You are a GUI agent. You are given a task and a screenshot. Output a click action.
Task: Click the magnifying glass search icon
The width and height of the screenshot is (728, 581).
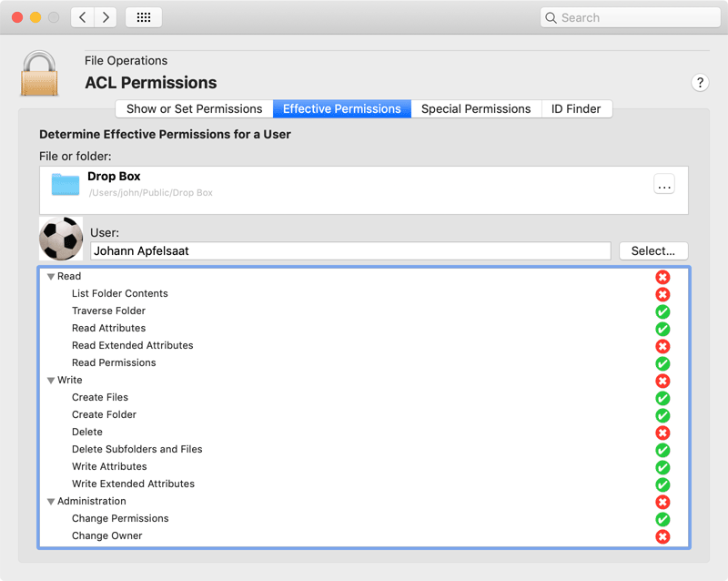pyautogui.click(x=551, y=17)
